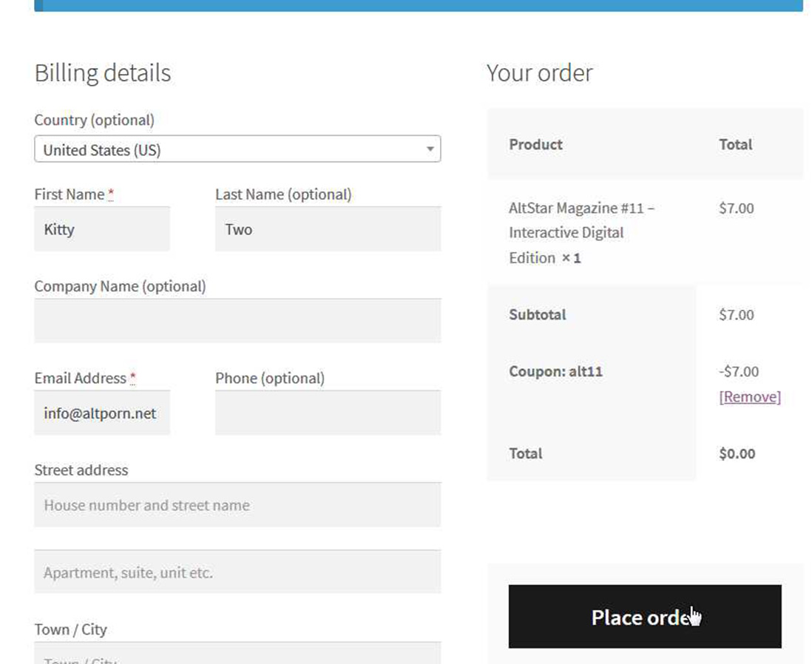Select the Apartment, suite, unit field
This screenshot has width=812, height=664.
click(x=237, y=572)
